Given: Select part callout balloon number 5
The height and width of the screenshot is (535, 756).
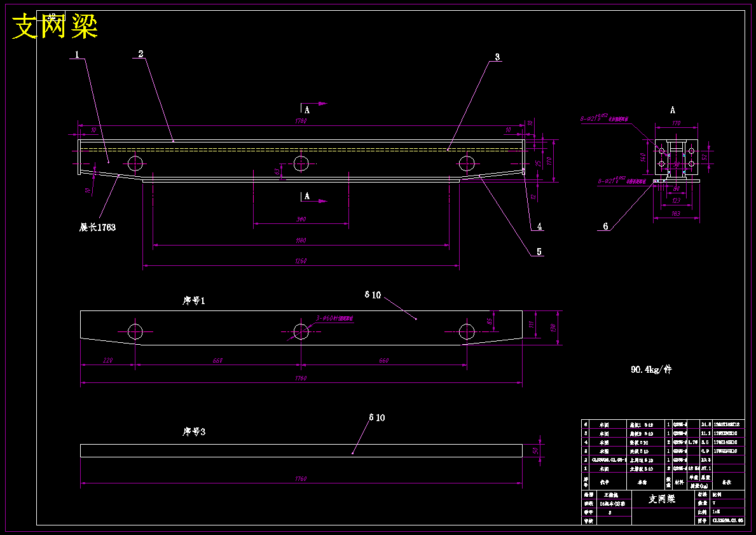Looking at the screenshot, I should [540, 251].
